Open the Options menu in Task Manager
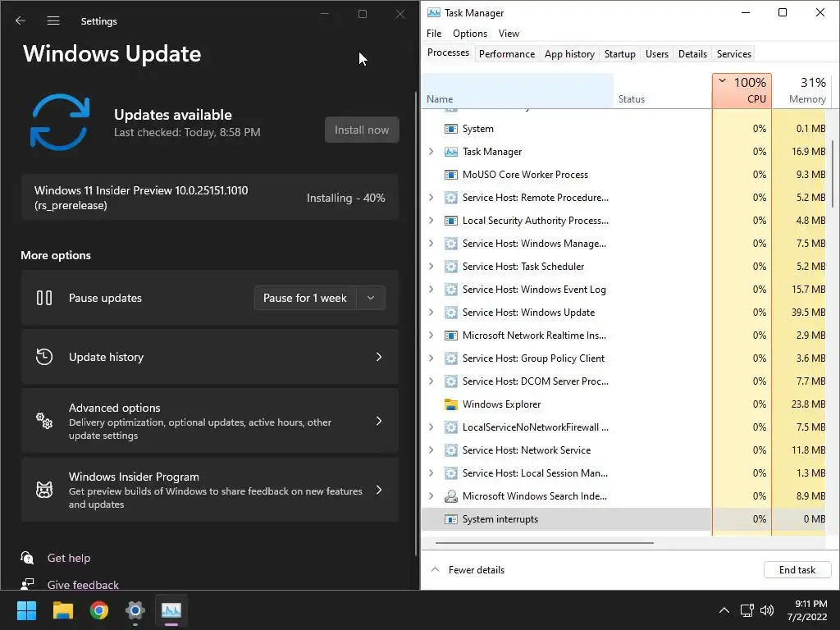The image size is (840, 630). (x=470, y=33)
